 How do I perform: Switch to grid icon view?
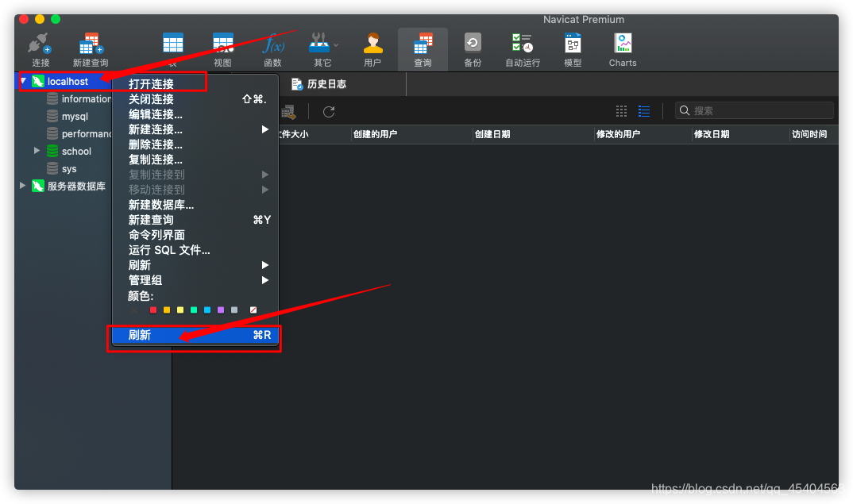(x=621, y=111)
